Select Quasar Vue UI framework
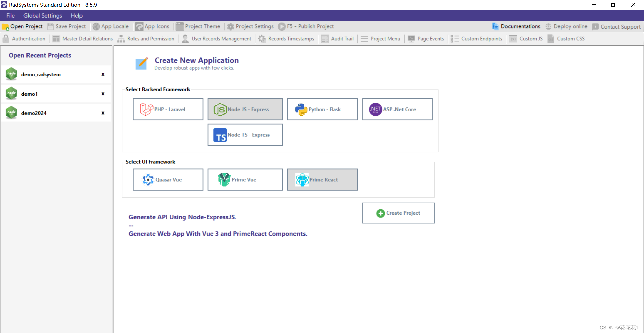This screenshot has width=644, height=333. coord(168,180)
